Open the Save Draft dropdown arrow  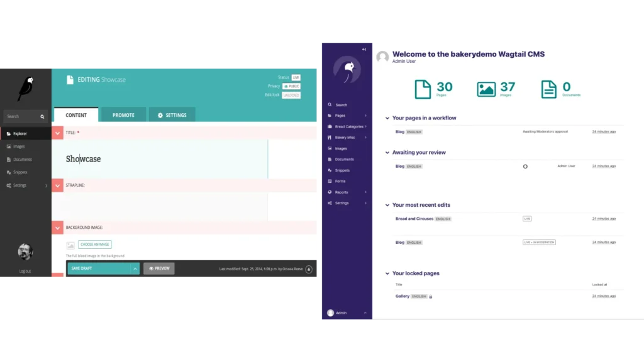point(135,268)
